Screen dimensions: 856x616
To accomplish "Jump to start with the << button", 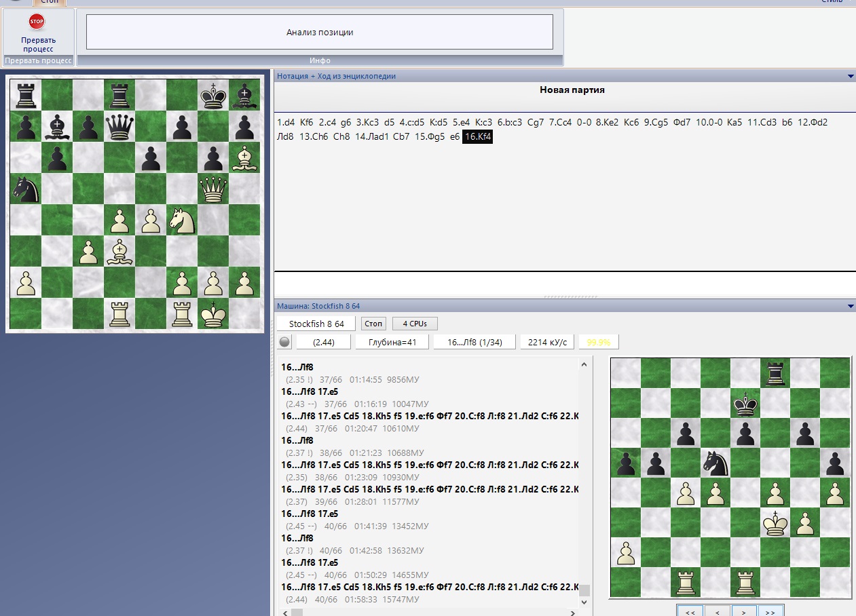I will click(x=690, y=611).
